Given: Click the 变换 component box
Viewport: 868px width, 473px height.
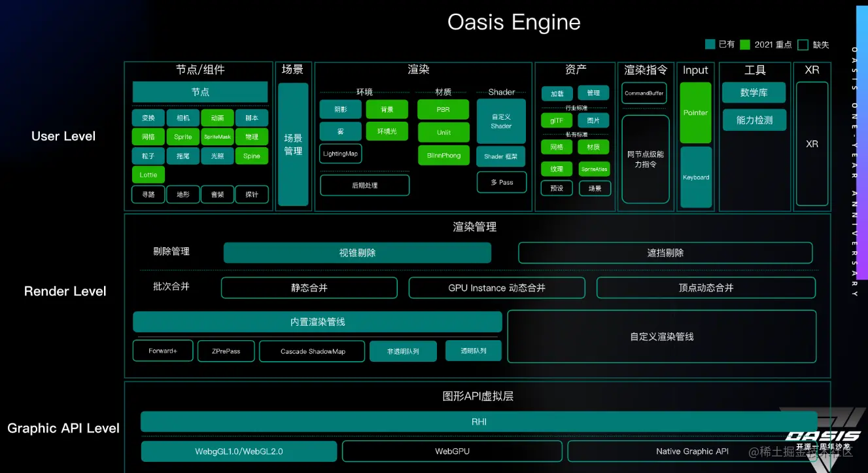Looking at the screenshot, I should (148, 118).
